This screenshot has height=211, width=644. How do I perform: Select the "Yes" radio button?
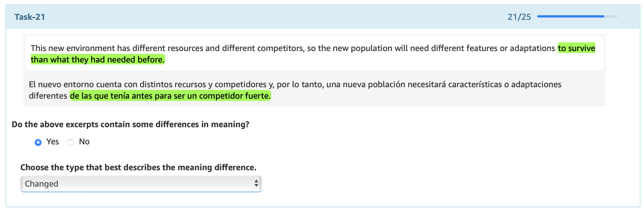point(38,142)
